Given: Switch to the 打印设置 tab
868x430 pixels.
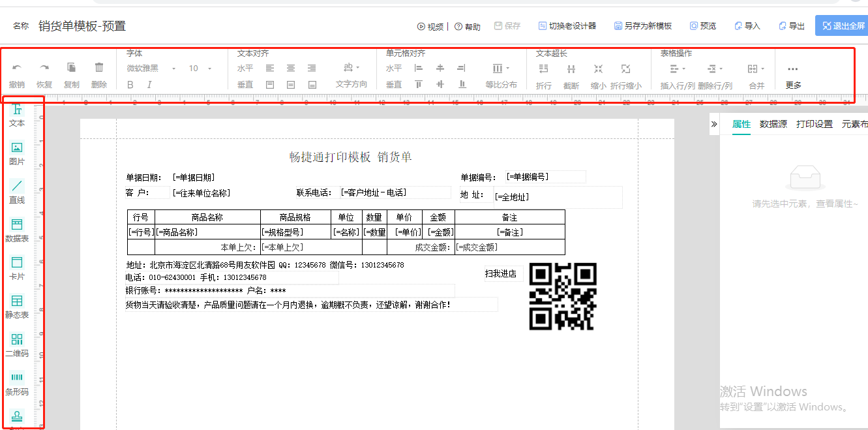Looking at the screenshot, I should pos(816,123).
